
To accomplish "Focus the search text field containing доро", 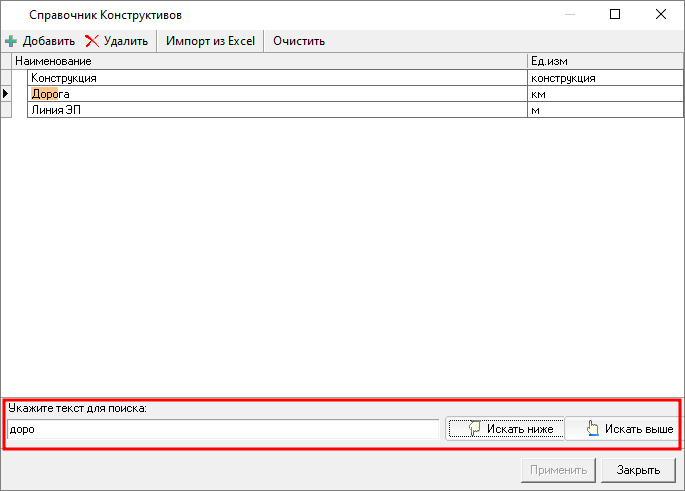I will (222, 429).
